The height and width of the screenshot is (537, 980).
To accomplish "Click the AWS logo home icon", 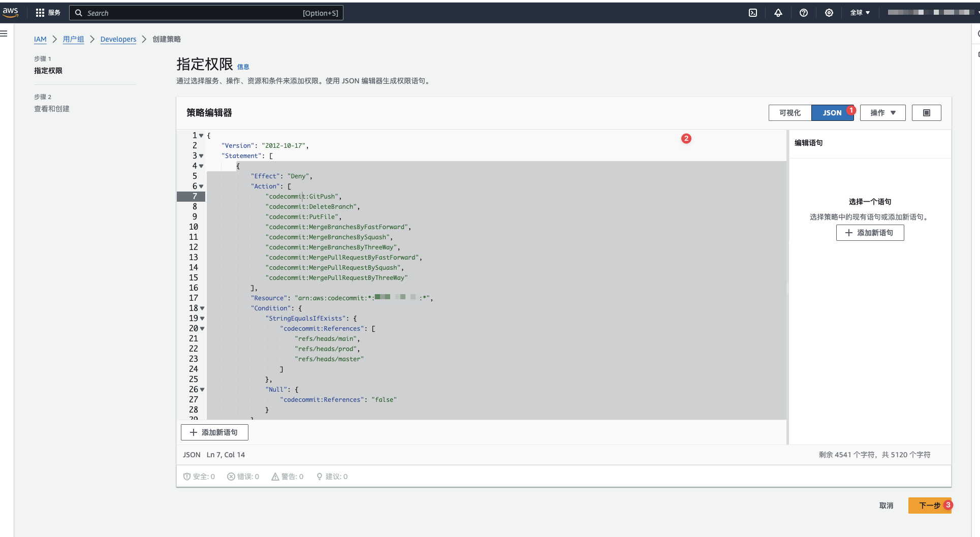I will pyautogui.click(x=10, y=12).
